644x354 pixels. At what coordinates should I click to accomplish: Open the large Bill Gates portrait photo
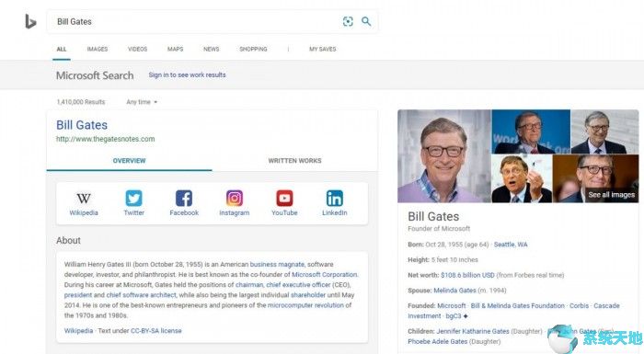(444, 156)
